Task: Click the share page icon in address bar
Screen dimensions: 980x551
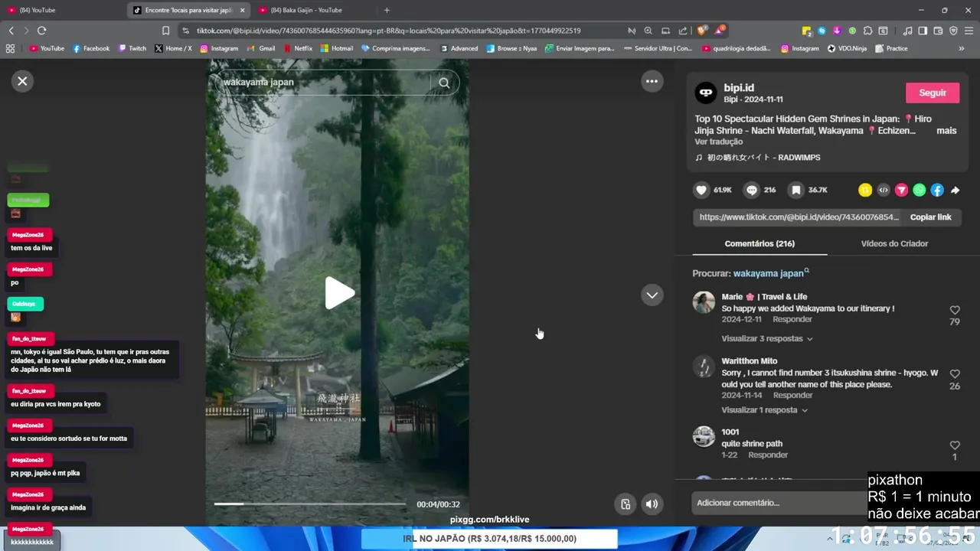Action: pyautogui.click(x=682, y=31)
